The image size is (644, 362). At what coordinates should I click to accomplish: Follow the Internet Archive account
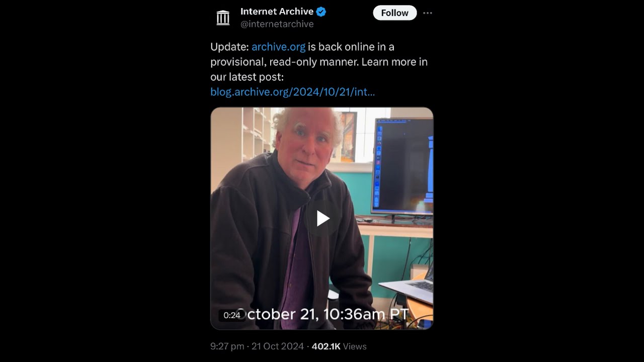(394, 13)
